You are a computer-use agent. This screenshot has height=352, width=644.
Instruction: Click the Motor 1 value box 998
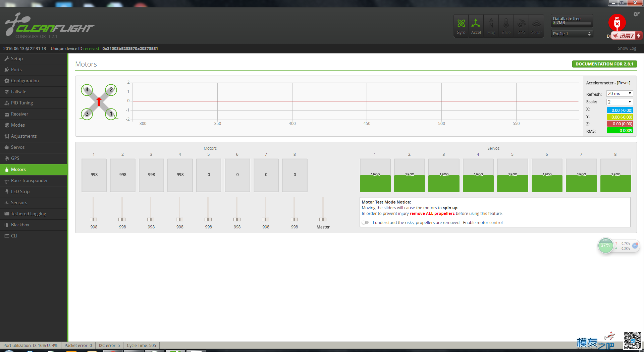(94, 175)
